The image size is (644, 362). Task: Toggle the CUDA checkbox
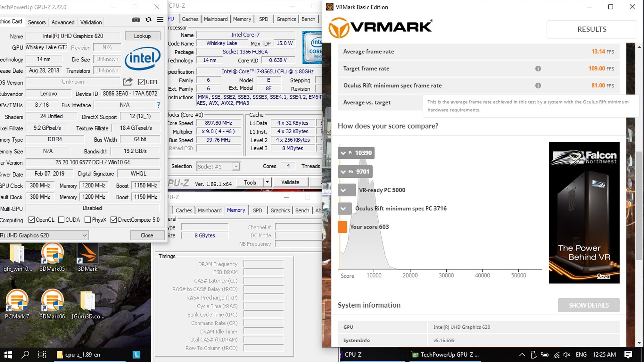tap(61, 220)
